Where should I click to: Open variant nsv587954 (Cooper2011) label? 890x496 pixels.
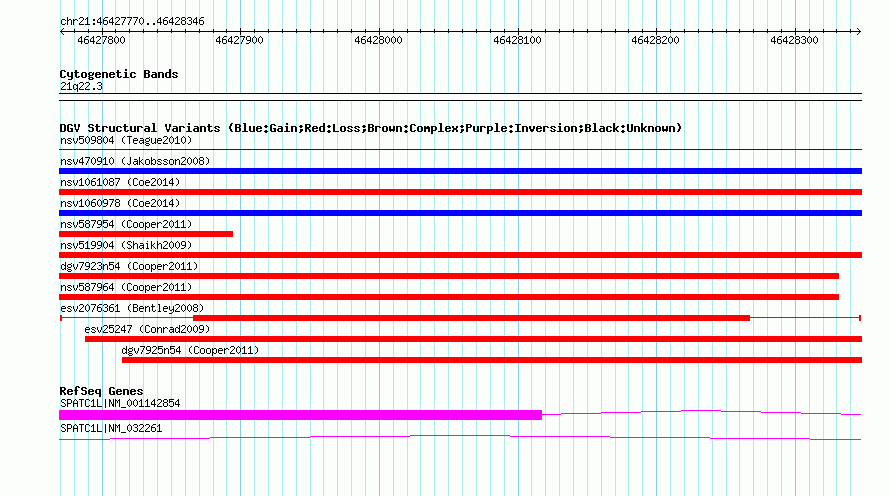coord(126,224)
